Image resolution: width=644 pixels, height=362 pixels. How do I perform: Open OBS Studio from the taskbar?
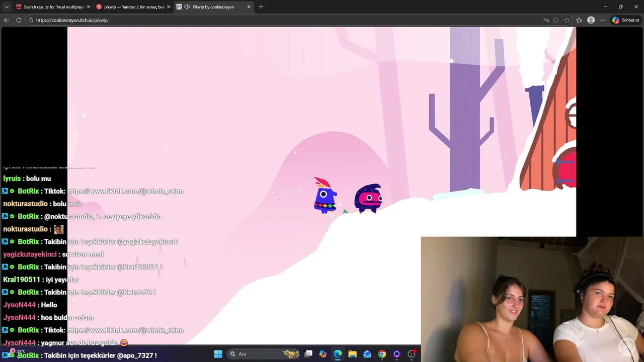412,354
